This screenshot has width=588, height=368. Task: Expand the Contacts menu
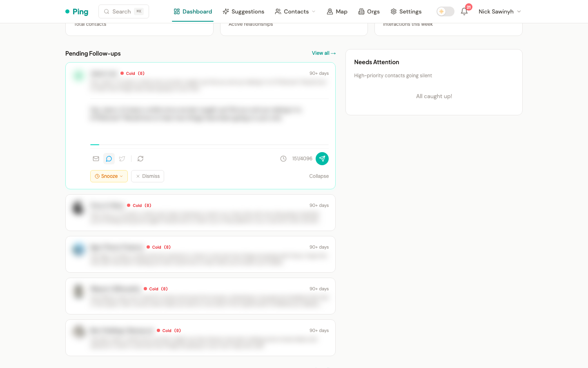295,11
